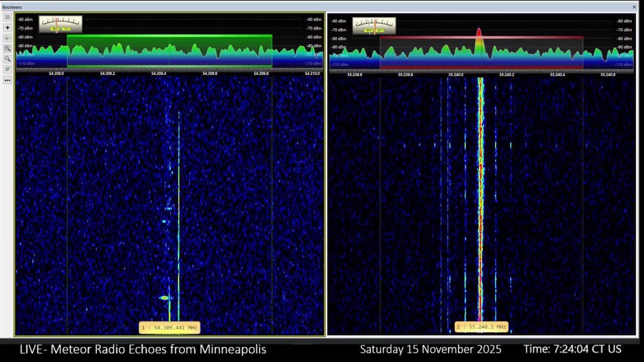
Task: Click the Receivers panel title
Action: [12, 7]
